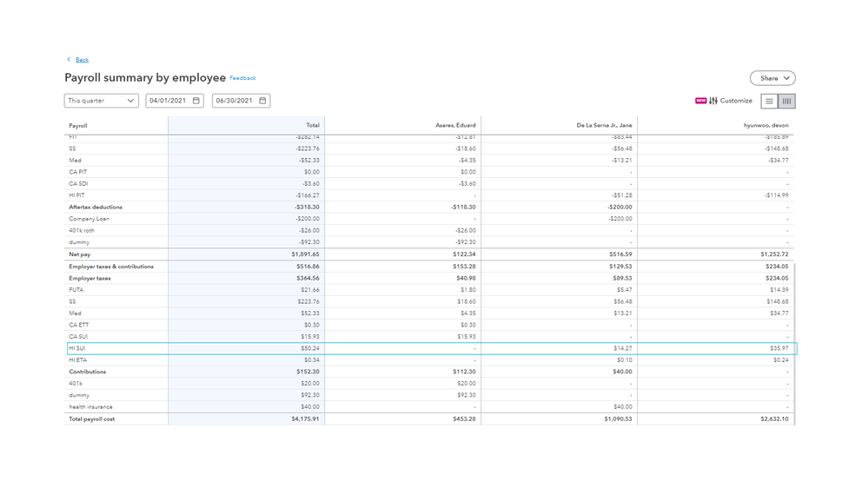Image resolution: width=868 pixels, height=488 pixels.
Task: Select the hyunwoo, devon column header
Action: click(x=765, y=125)
